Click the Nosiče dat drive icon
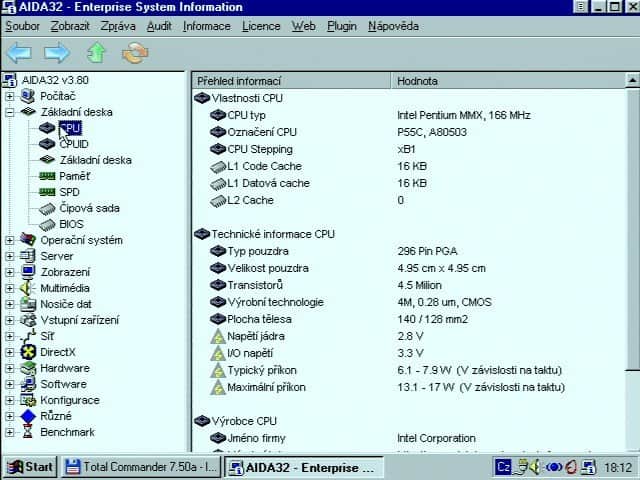The height and width of the screenshot is (480, 640). click(x=28, y=304)
